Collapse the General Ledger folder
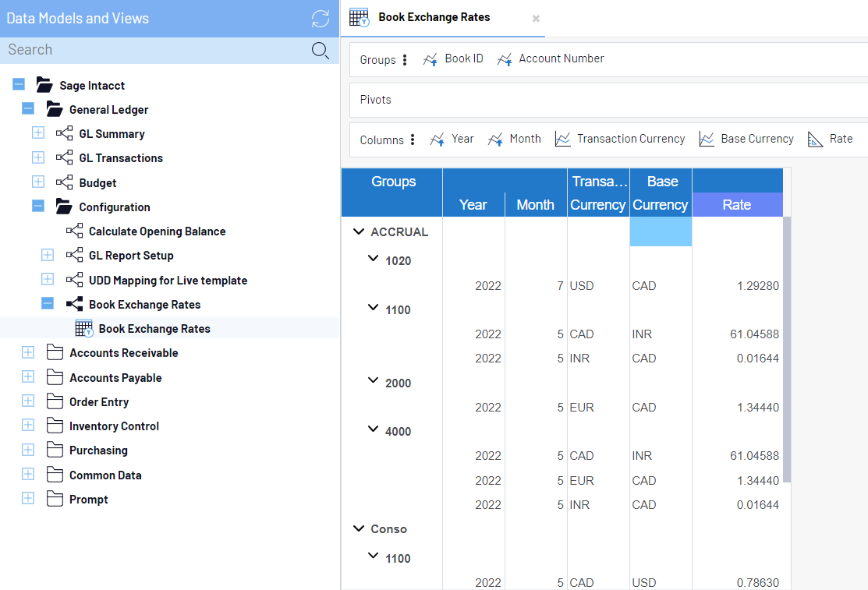868x590 pixels. coord(28,109)
